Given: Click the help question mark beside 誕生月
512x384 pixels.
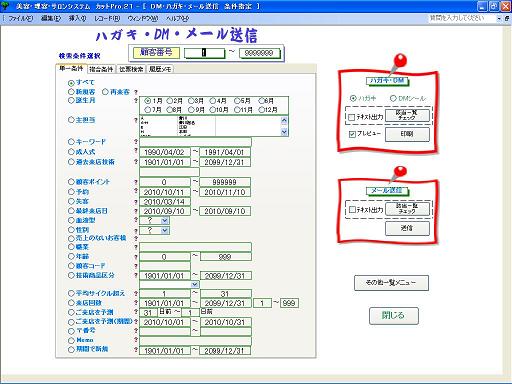Looking at the screenshot, I should coord(136,100).
